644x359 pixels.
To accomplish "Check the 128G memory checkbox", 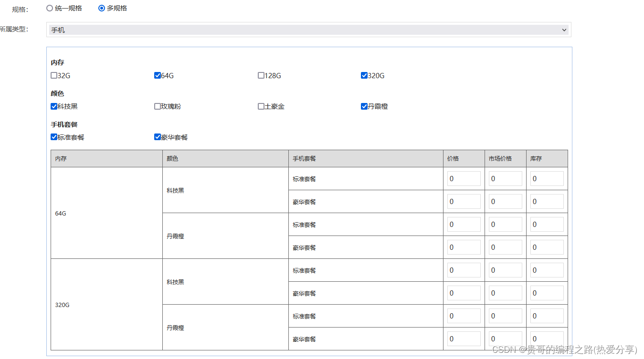I will 261,75.
